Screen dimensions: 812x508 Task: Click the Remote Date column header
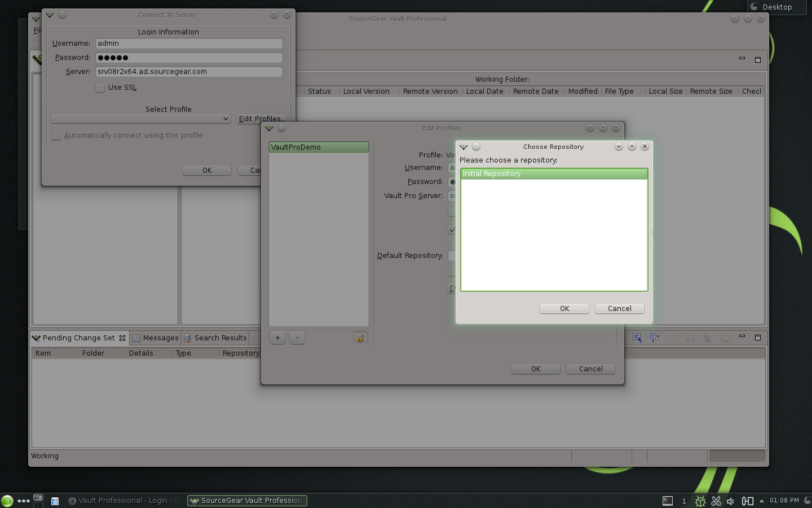[536, 91]
